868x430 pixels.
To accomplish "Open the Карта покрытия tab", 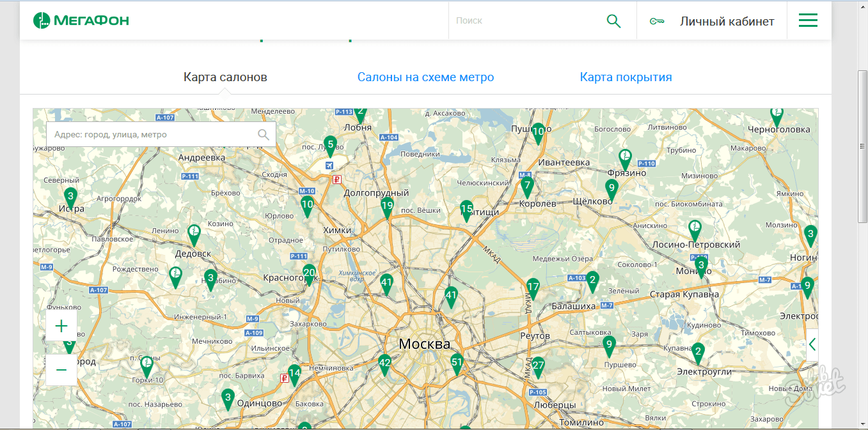I will pyautogui.click(x=626, y=77).
